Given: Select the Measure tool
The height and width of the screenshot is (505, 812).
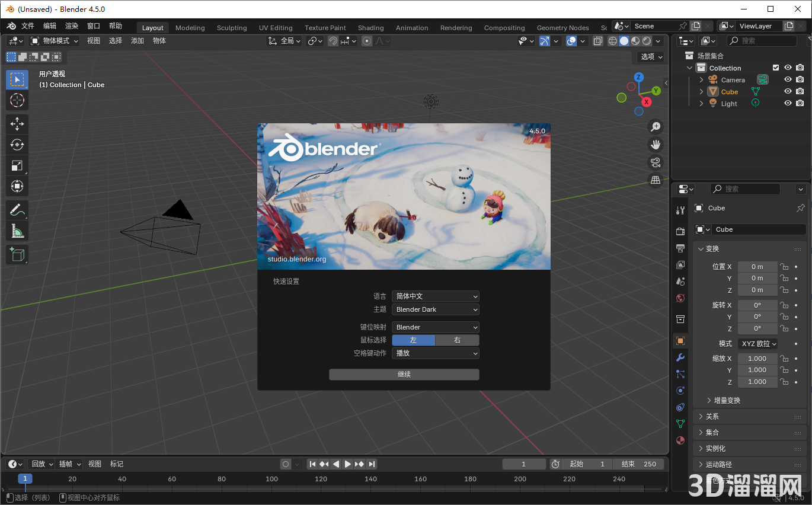Looking at the screenshot, I should click(x=17, y=231).
